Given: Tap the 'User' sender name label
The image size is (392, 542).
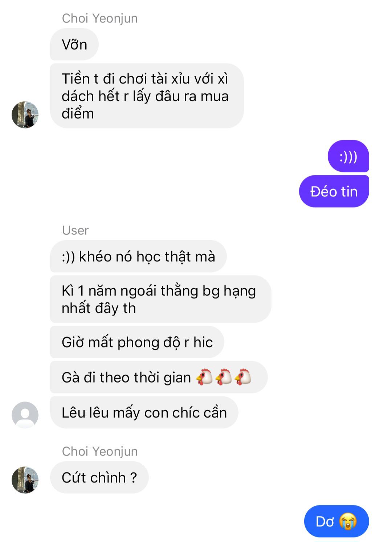Looking at the screenshot, I should coord(75,230).
